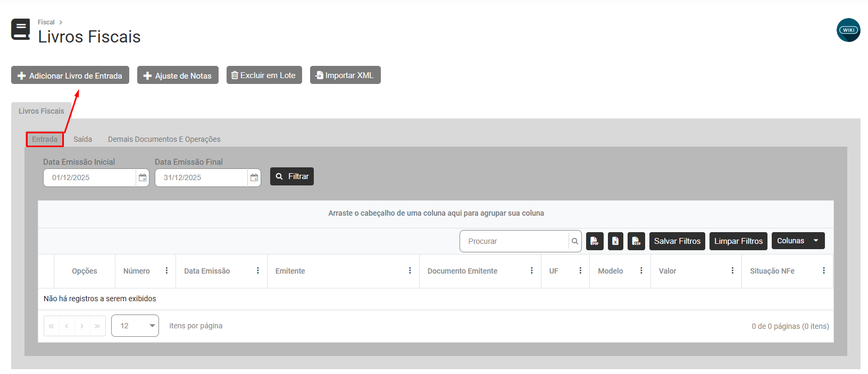
Task: Sort by Data Emissão column header
Action: pos(207,271)
